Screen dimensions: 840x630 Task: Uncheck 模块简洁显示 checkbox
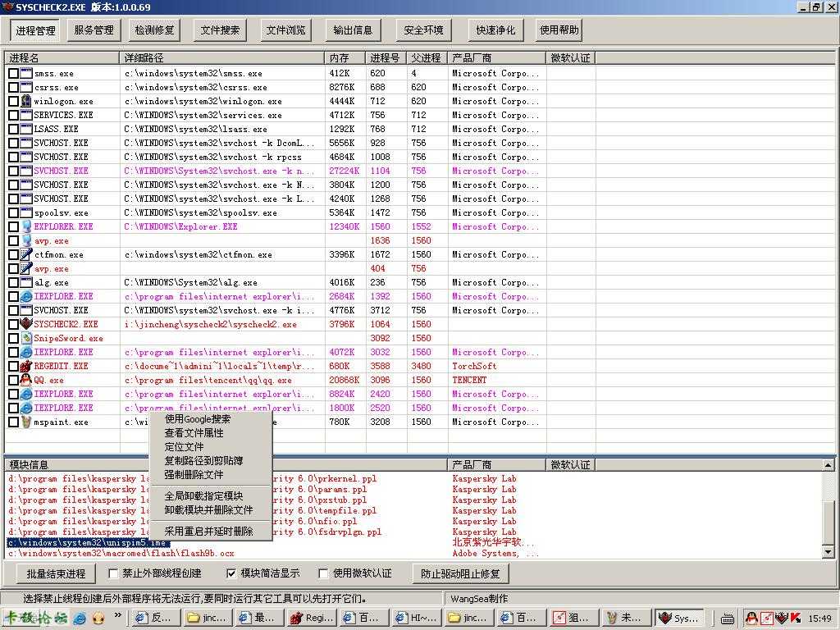click(x=231, y=573)
